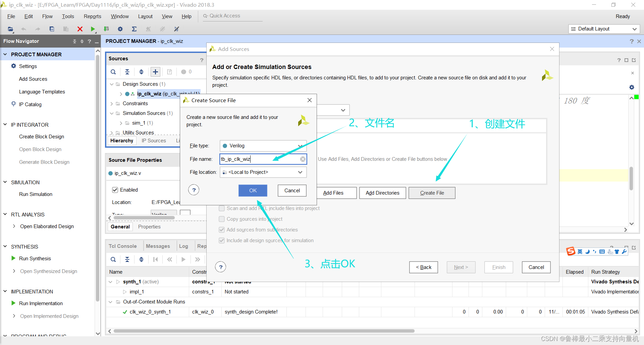Click Expand All icon in Design Runs panel
Image resolution: width=644 pixels, height=345 pixels.
click(x=141, y=259)
